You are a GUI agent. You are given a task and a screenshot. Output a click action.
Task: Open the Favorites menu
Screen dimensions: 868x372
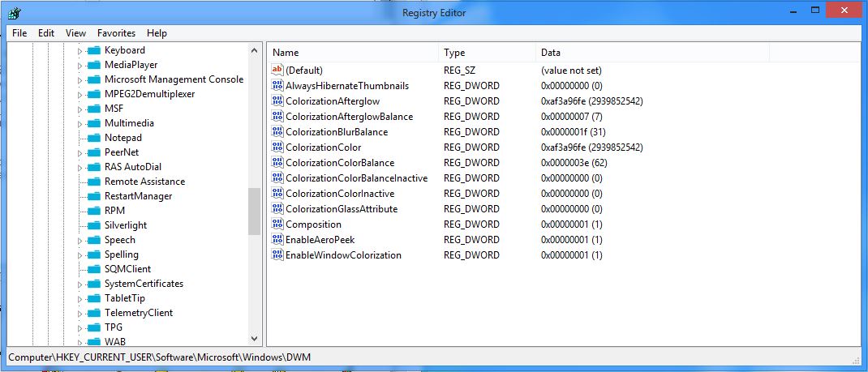[116, 33]
